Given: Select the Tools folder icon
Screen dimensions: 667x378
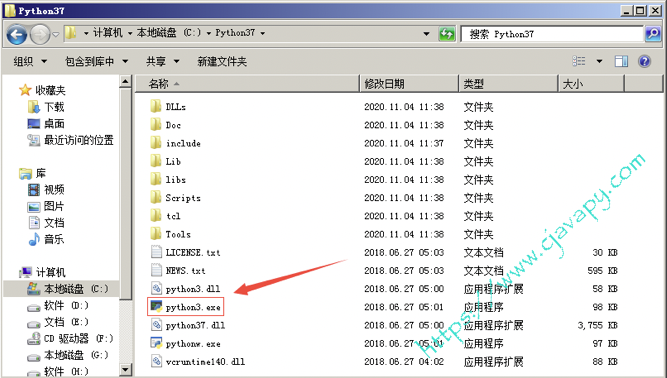Looking at the screenshot, I should [x=156, y=234].
